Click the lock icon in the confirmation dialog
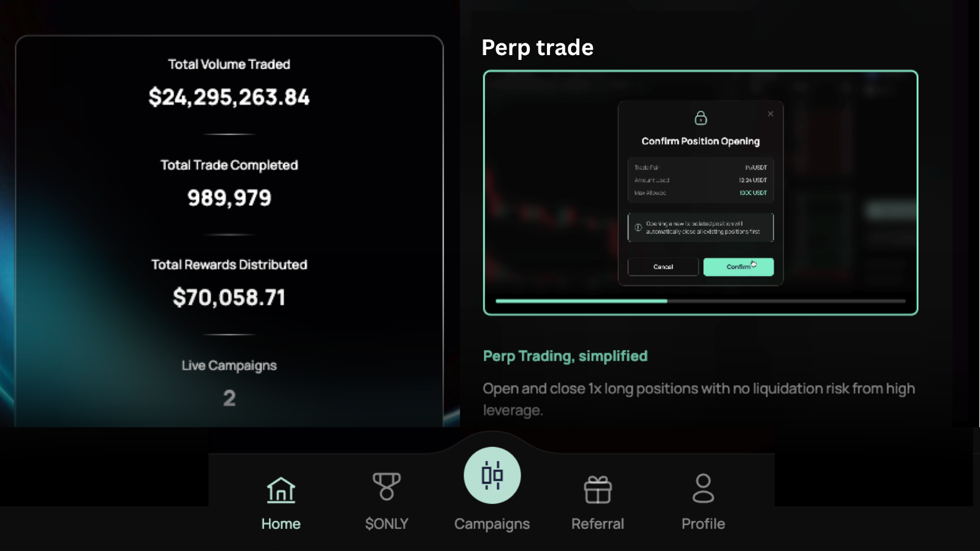980x551 pixels. click(x=700, y=118)
